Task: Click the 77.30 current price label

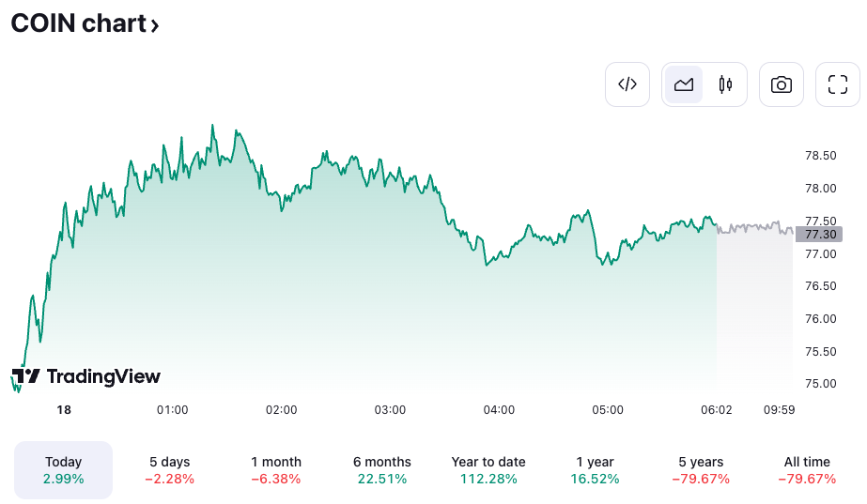Action: click(x=820, y=234)
